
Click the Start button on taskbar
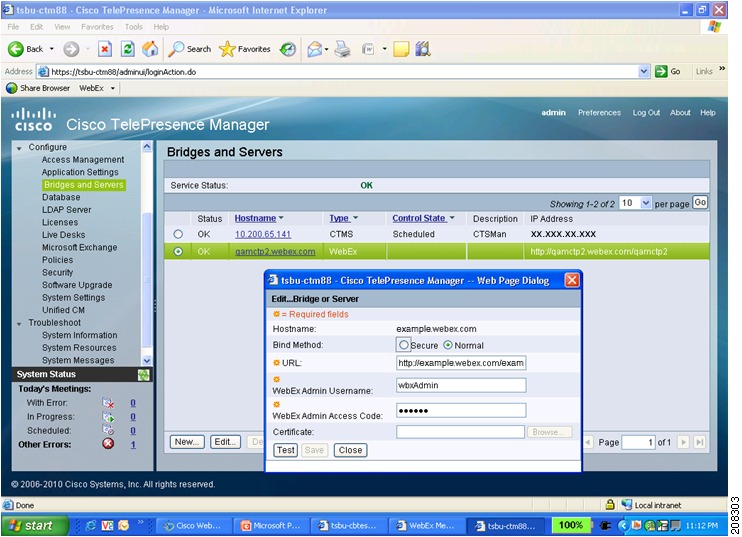[x=34, y=526]
